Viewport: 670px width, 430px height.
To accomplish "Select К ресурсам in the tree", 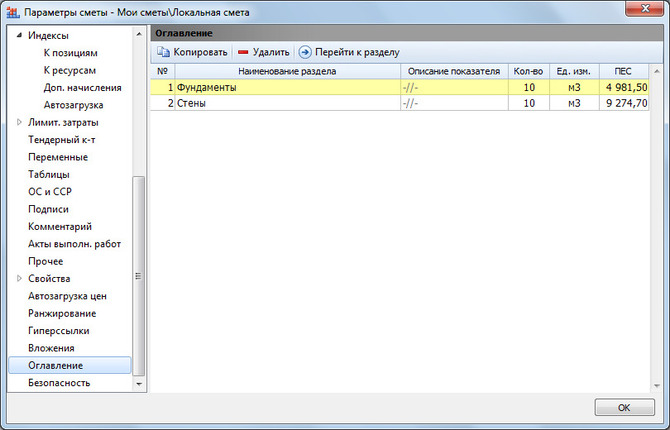I will (70, 70).
